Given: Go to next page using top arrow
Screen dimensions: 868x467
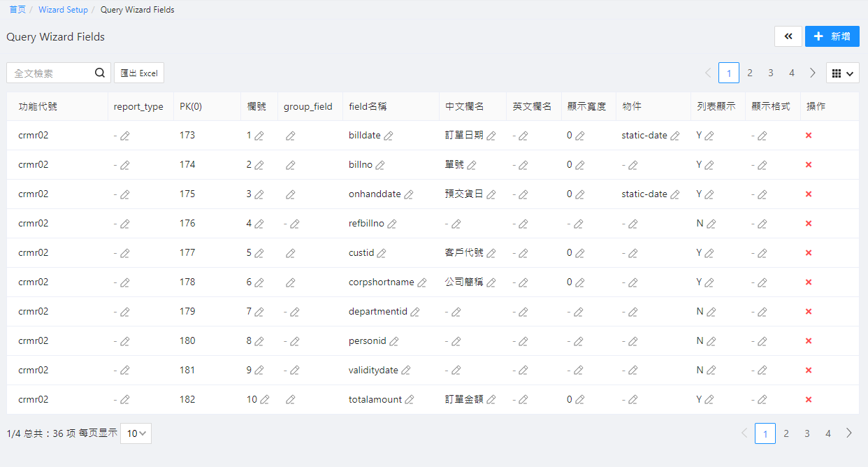Looking at the screenshot, I should [813, 73].
